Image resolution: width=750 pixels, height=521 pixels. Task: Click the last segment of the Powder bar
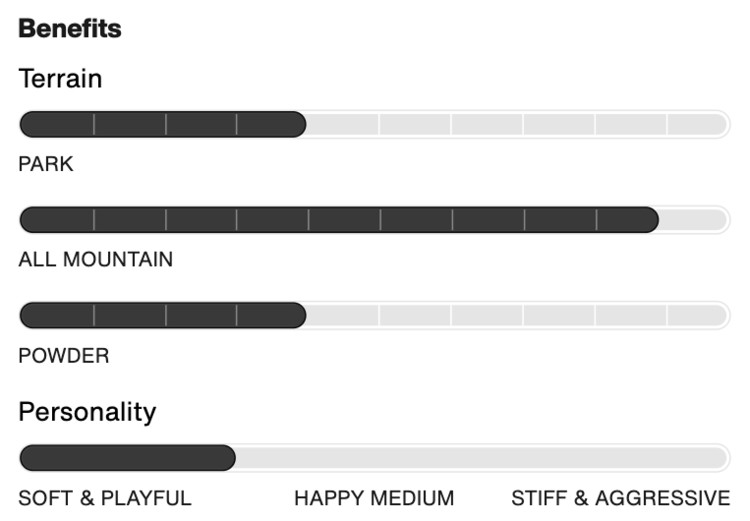coord(698,316)
